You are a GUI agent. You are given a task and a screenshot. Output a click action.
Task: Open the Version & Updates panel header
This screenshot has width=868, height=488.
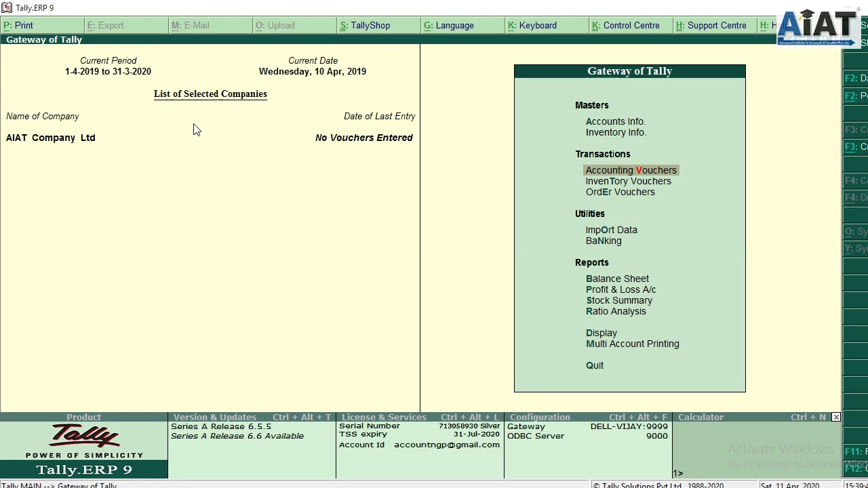pos(252,417)
